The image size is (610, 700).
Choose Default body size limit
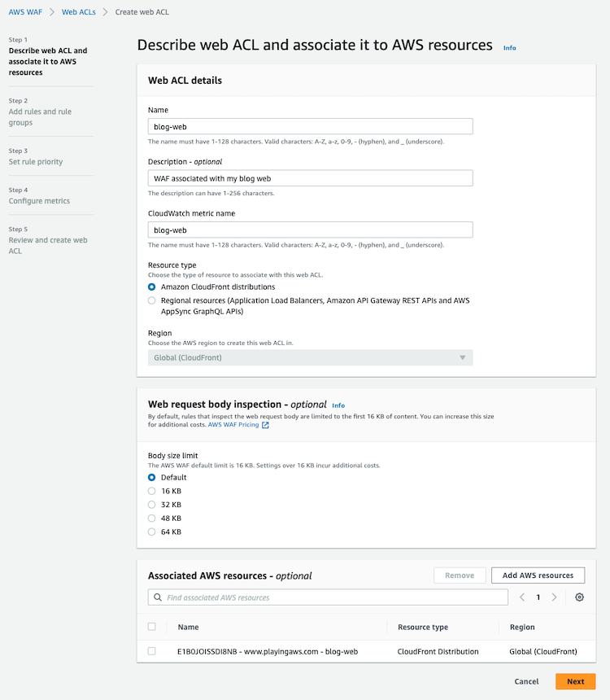coord(152,477)
